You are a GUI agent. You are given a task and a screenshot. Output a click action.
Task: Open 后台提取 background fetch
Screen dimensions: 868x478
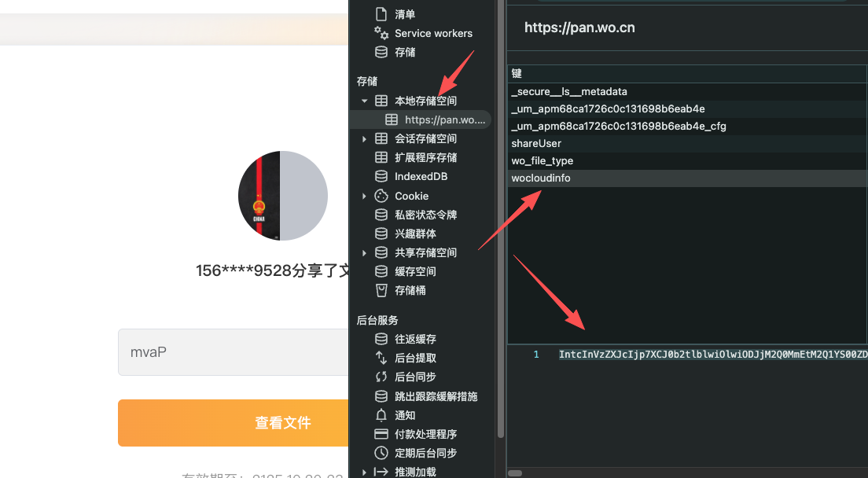[415, 358]
